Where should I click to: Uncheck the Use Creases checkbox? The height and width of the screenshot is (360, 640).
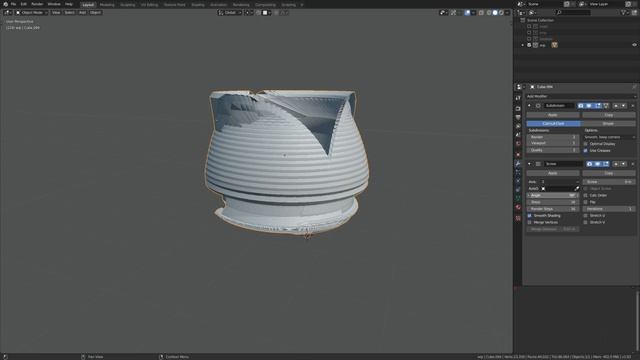pyautogui.click(x=586, y=151)
